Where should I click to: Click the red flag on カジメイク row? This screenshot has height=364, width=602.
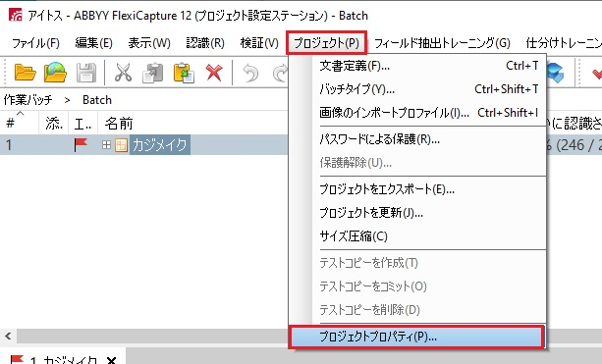(x=81, y=145)
